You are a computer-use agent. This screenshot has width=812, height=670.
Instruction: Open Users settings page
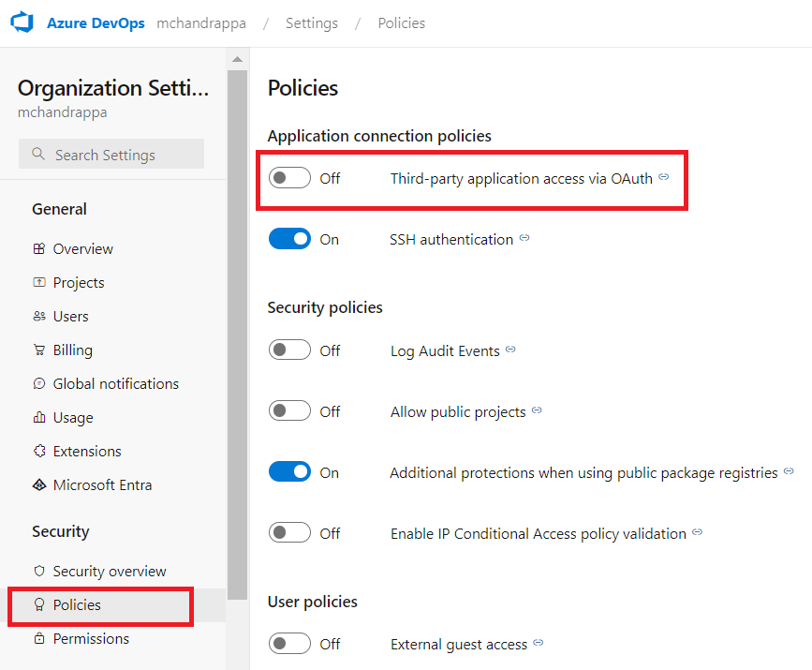click(x=71, y=316)
